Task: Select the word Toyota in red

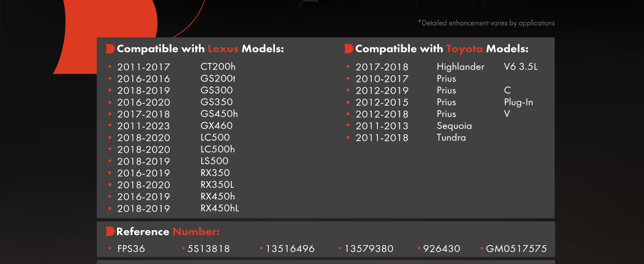Action: [465, 49]
